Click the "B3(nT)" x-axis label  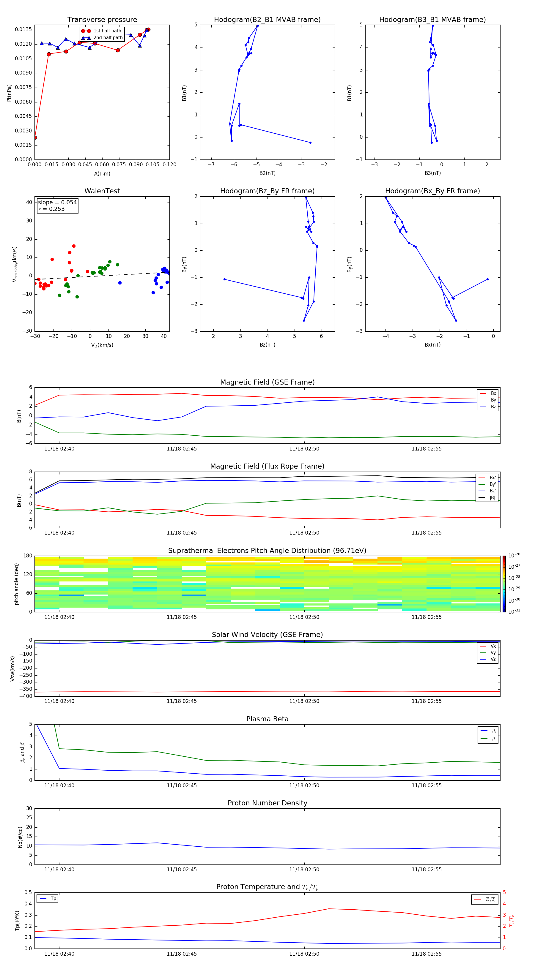432,173
